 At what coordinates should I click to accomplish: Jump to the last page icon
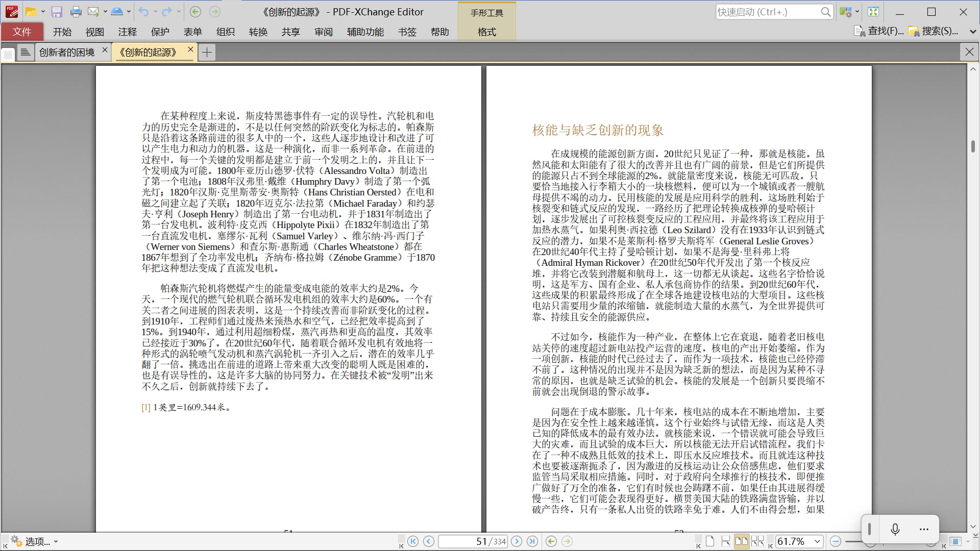(532, 541)
